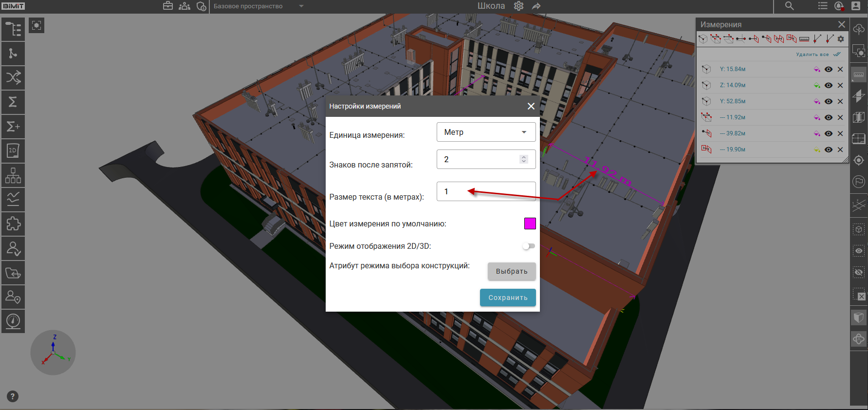Open the briefcase projects icon
The image size is (868, 410).
click(x=168, y=6)
